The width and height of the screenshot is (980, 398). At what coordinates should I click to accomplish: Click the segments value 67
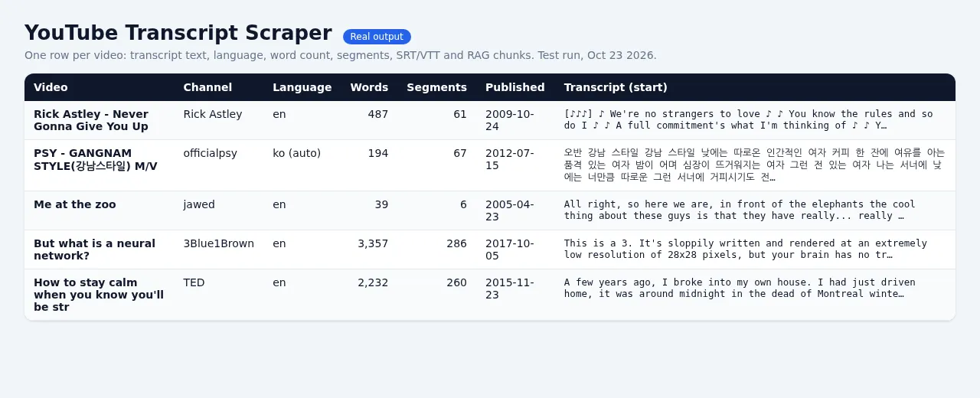[x=460, y=153]
